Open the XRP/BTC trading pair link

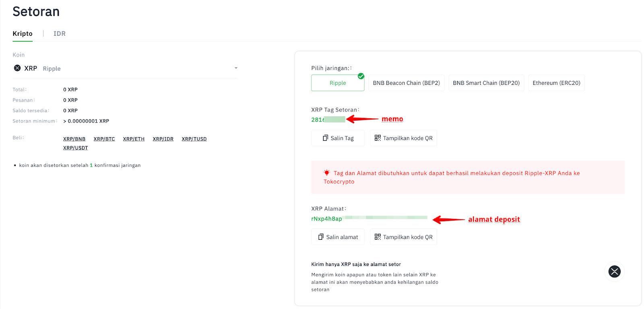coord(104,139)
